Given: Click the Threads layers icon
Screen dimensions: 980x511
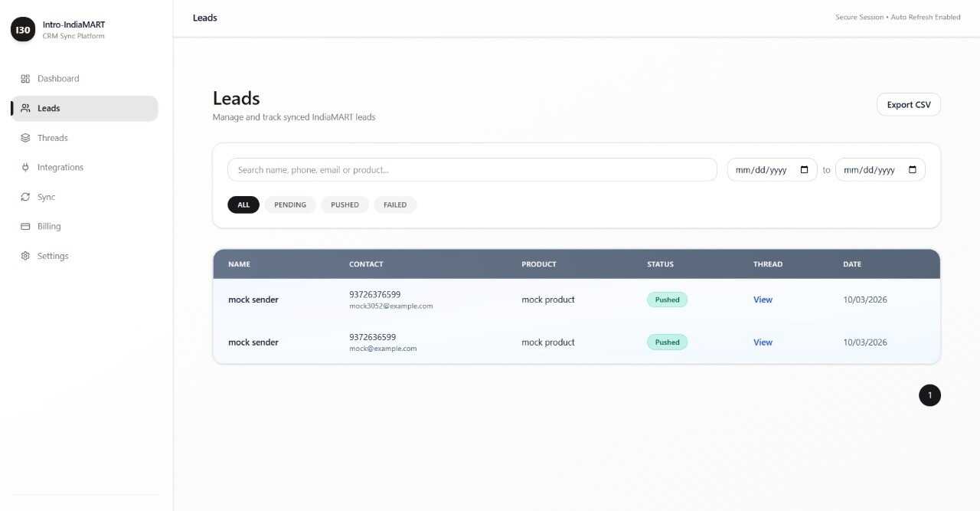Looking at the screenshot, I should click(x=25, y=138).
